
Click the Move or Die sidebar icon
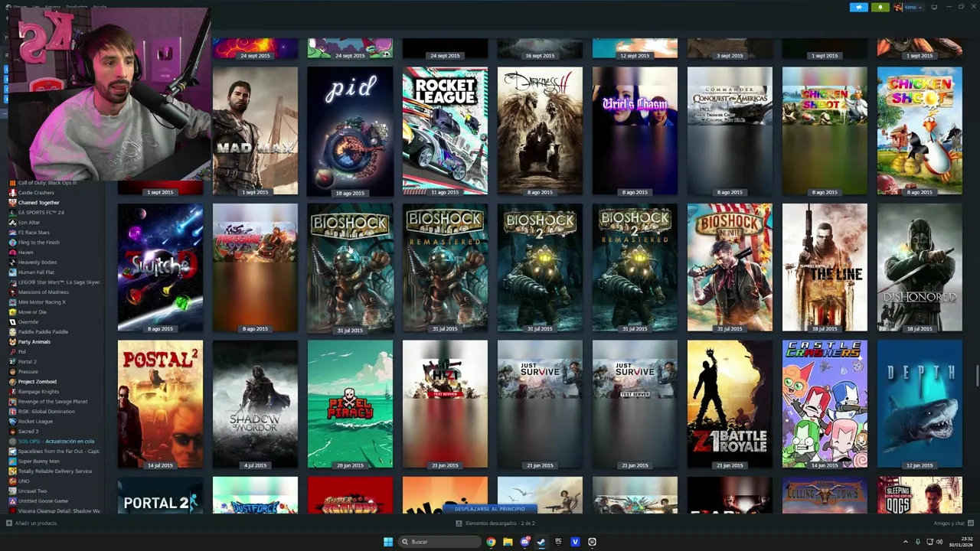12,312
